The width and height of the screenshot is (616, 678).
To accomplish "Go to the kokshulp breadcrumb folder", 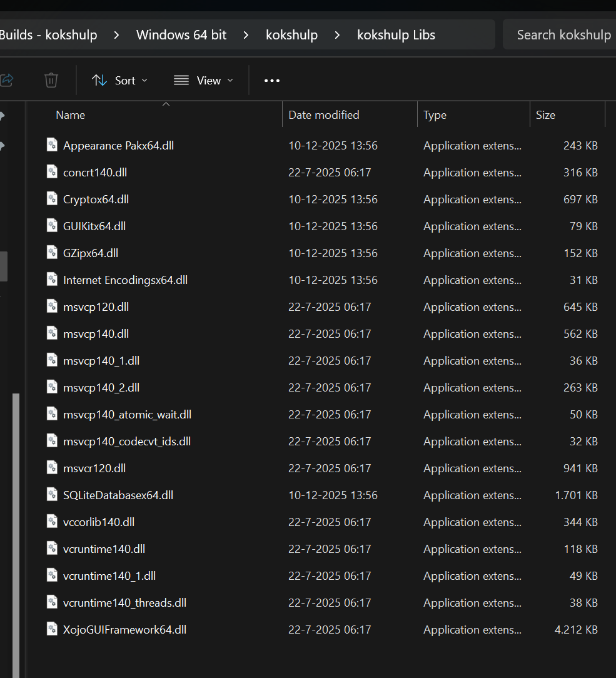I will 291,35.
